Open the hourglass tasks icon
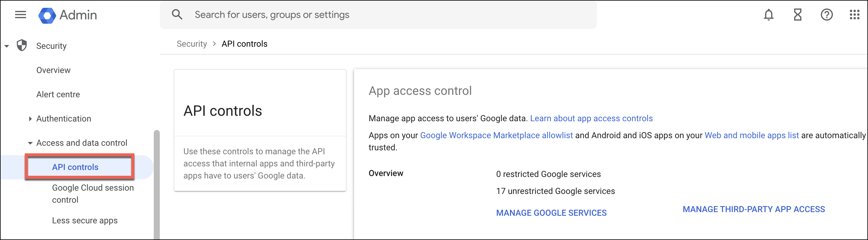The image size is (868, 240). (797, 15)
